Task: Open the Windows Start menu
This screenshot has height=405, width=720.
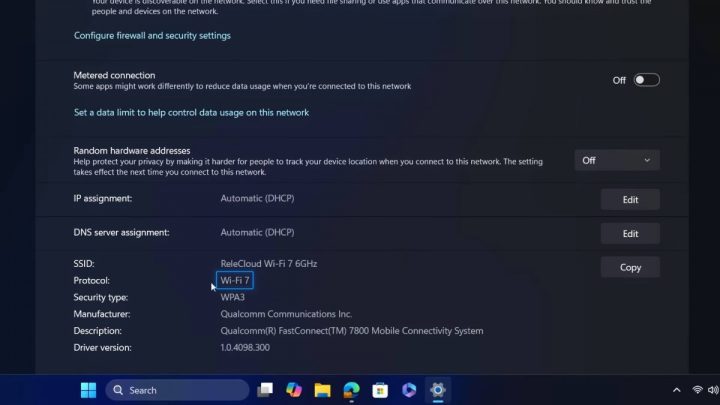Action: (88, 390)
